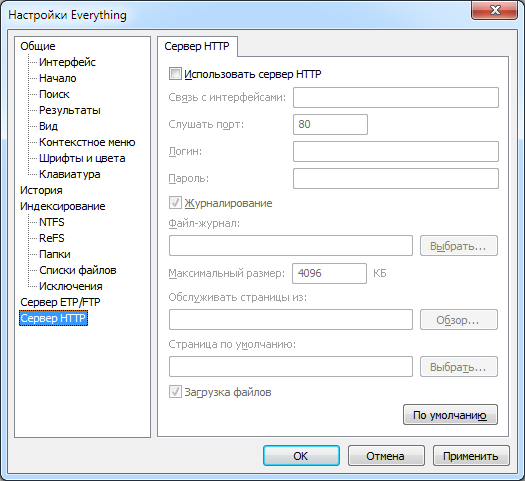
Task: Click the По умолчанию button
Action: tap(450, 415)
